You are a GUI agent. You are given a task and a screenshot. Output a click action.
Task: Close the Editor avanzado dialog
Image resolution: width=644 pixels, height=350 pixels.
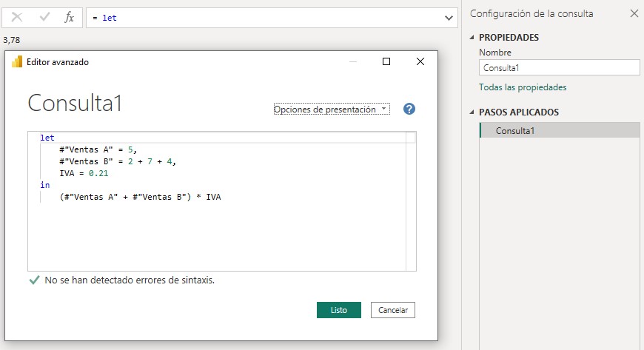(x=420, y=61)
